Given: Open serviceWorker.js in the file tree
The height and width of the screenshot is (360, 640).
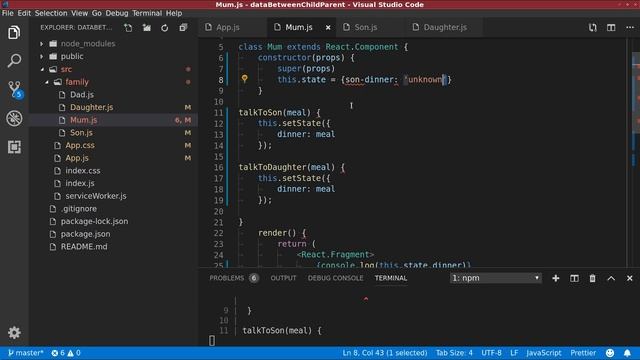Looking at the screenshot, I should 96,196.
